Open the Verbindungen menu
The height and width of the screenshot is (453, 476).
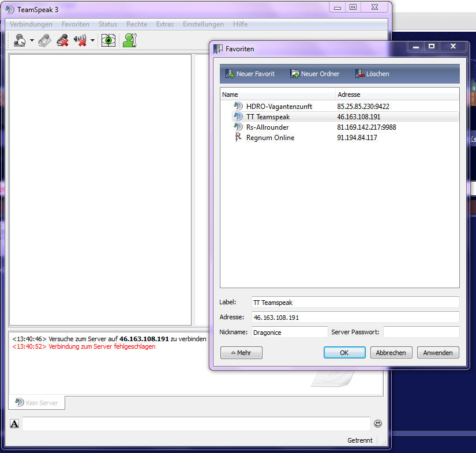point(31,24)
